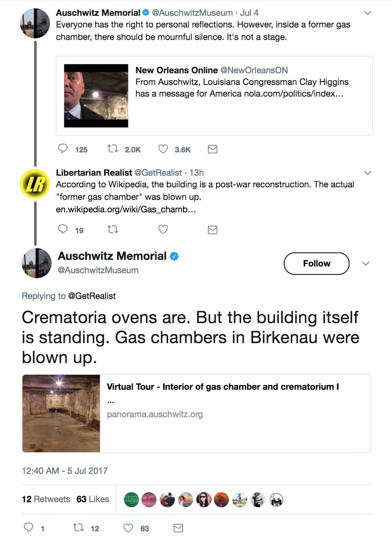Open the quoted New Orleans Online video thumbnail
Viewport: 392px width, 543px height.
pyautogui.click(x=96, y=95)
